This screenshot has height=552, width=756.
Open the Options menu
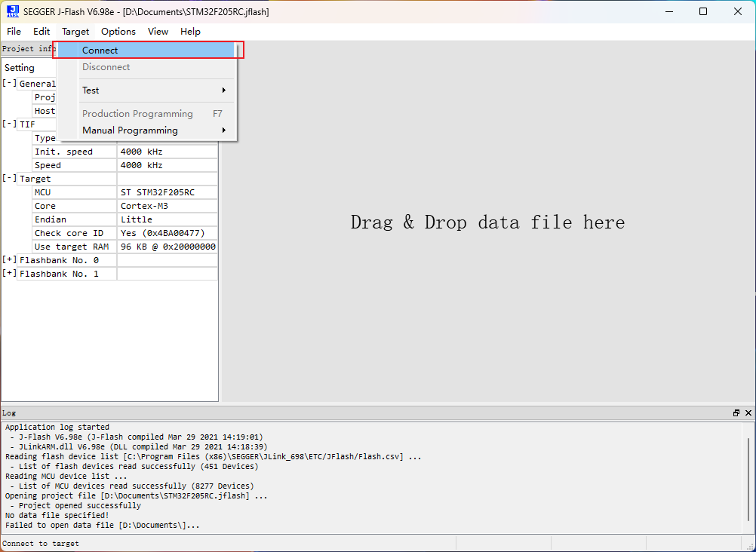[118, 32]
